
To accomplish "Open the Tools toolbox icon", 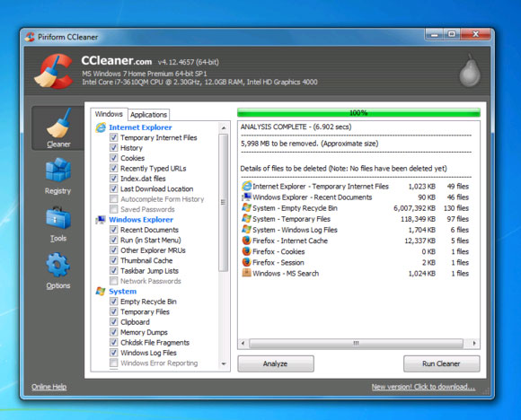I will [x=58, y=218].
